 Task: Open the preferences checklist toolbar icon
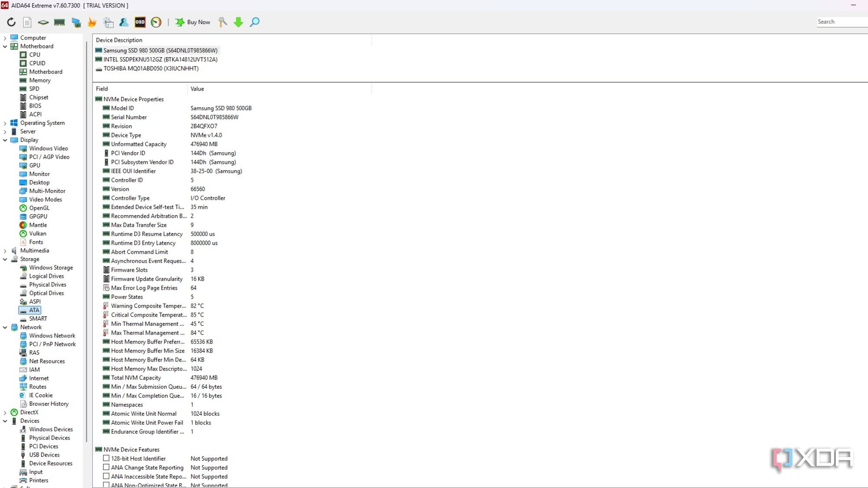pyautogui.click(x=108, y=22)
